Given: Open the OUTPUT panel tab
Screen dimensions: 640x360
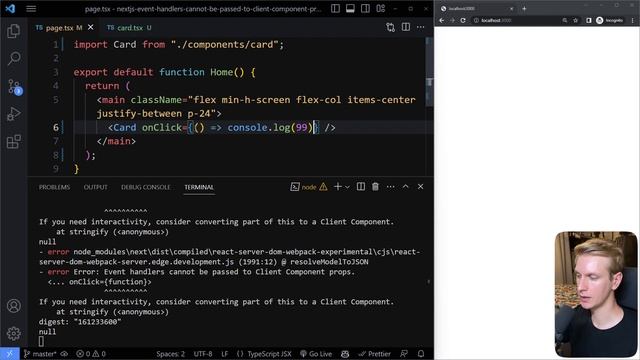Looking at the screenshot, I should point(96,187).
